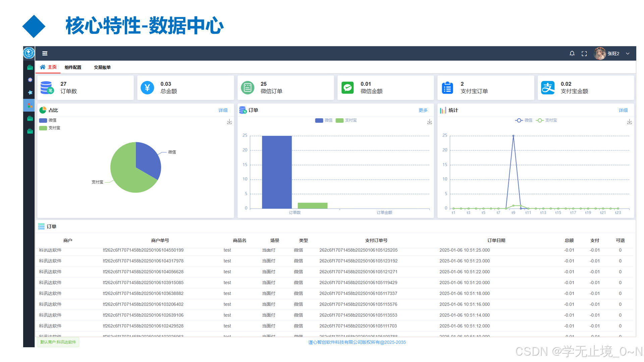
Task: Click the top wallet icon in the sidebar
Action: 30,67
